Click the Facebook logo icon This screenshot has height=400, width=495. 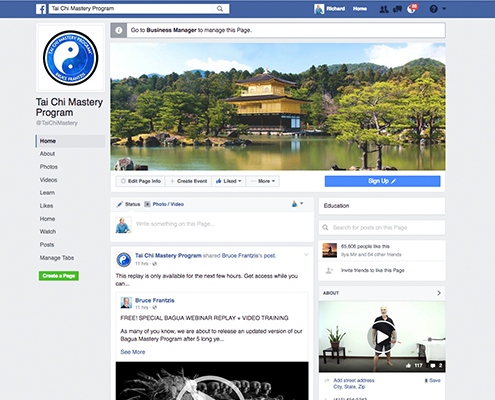(41, 9)
